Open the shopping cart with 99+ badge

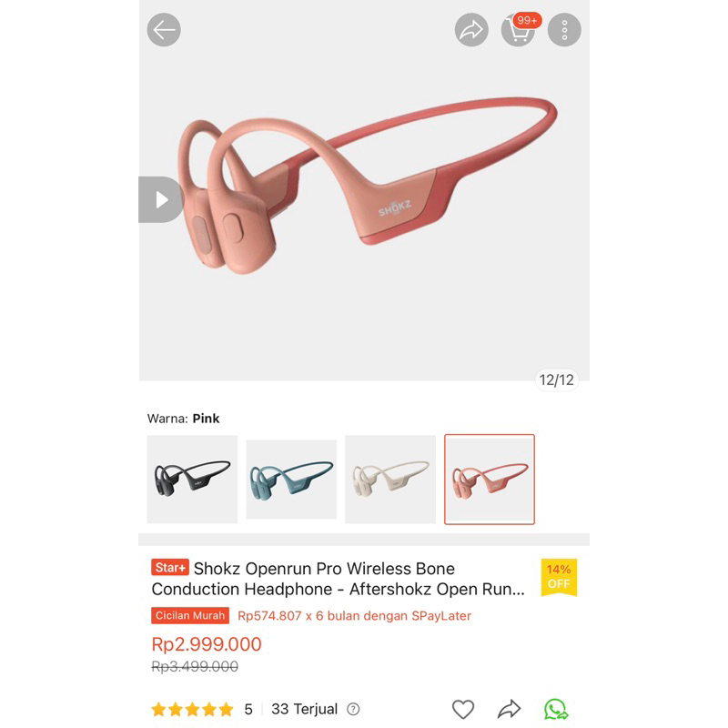tap(519, 30)
